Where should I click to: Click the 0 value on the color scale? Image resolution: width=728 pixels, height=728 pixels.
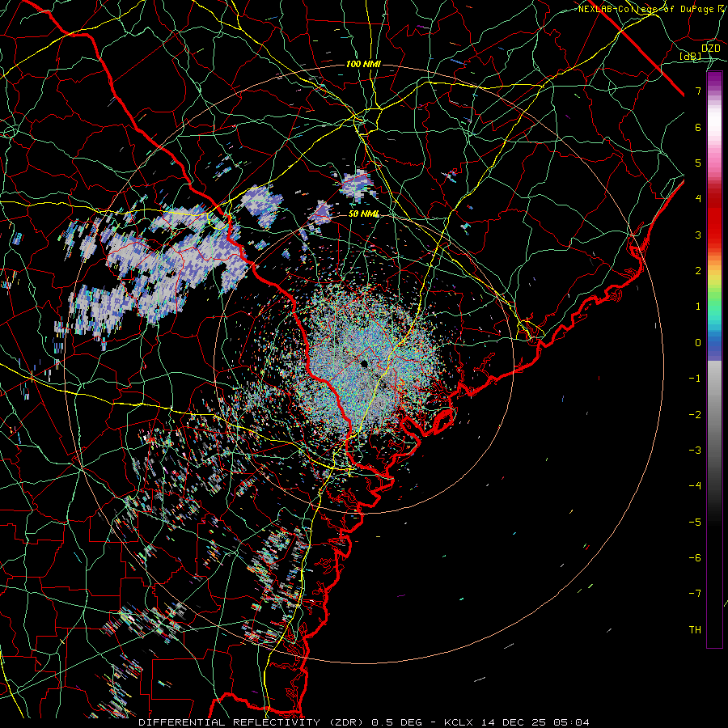[x=698, y=343]
